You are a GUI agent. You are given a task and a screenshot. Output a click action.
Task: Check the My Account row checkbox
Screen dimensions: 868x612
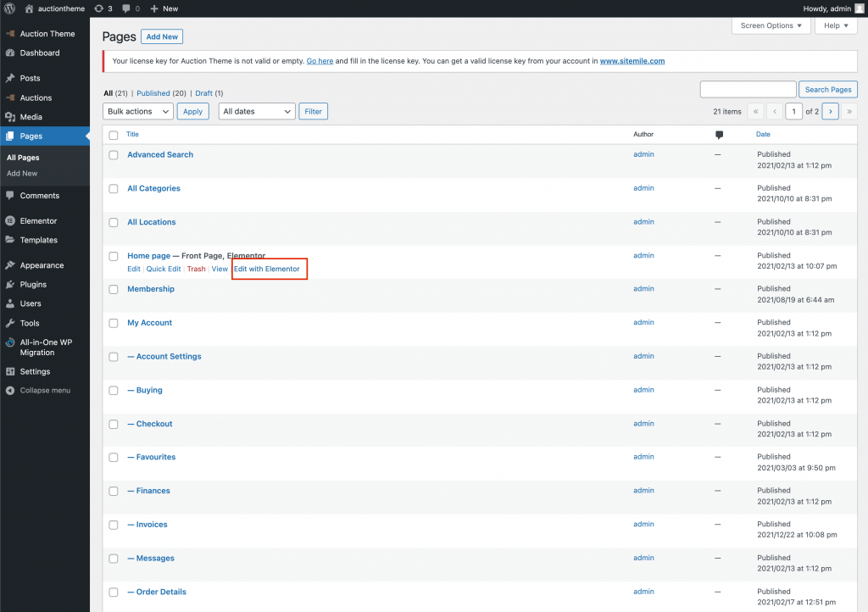pyautogui.click(x=114, y=323)
